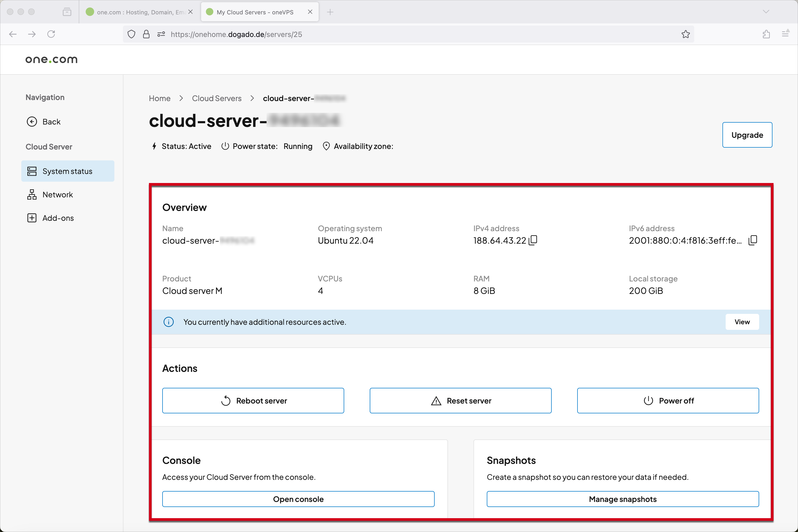This screenshot has width=798, height=532.
Task: Open the browser hamburger menu
Action: coord(785,34)
